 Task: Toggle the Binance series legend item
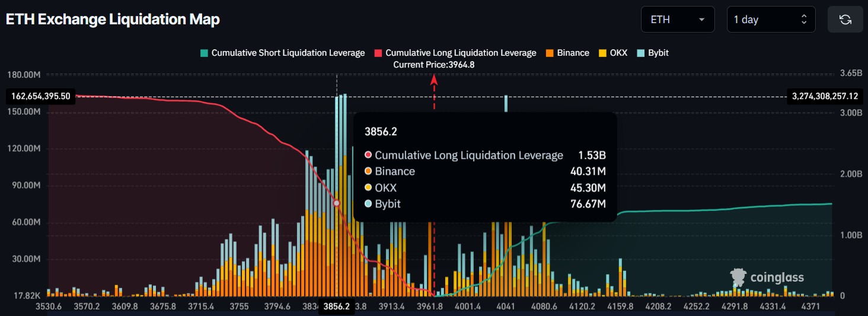[x=567, y=53]
